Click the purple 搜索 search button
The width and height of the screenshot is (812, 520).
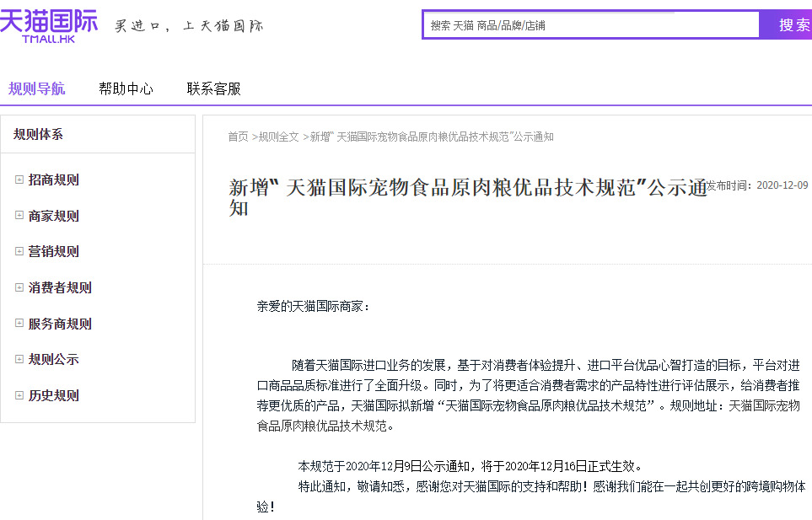point(786,24)
